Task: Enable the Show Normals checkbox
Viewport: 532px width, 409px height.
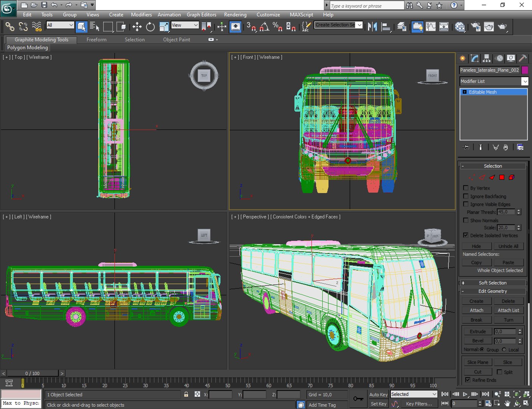Action: coord(466,220)
